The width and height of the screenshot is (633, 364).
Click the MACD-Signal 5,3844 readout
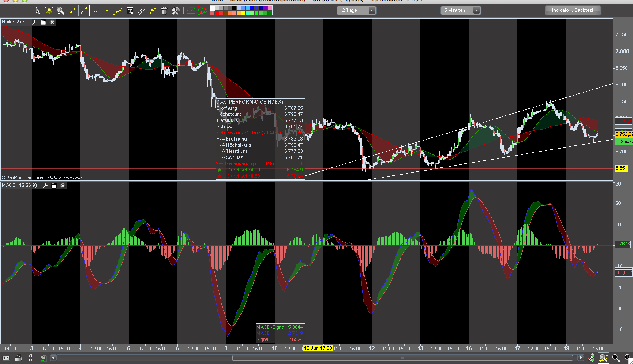tap(279, 327)
